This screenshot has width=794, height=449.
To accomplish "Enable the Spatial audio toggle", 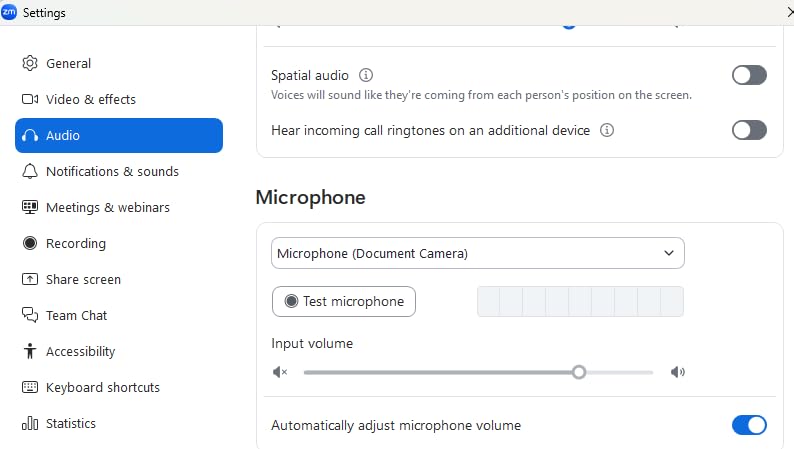I will pos(749,75).
